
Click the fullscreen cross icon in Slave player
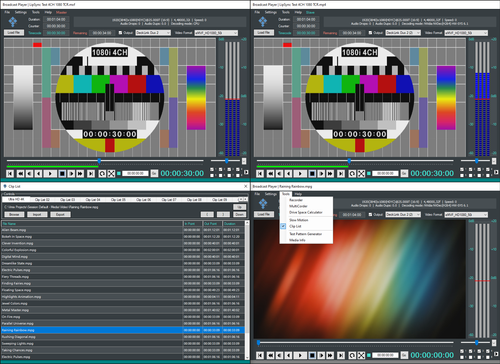pyautogui.click(x=361, y=174)
